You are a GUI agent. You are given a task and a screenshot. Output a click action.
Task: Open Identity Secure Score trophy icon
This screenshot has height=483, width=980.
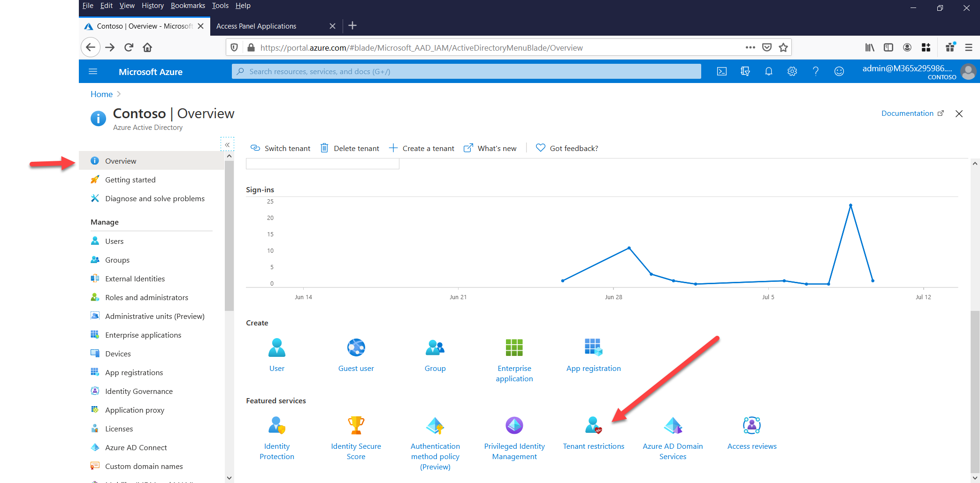[x=356, y=425]
